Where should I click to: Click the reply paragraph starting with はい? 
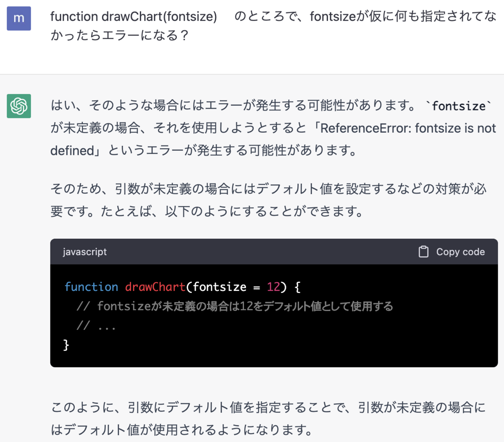(x=273, y=128)
